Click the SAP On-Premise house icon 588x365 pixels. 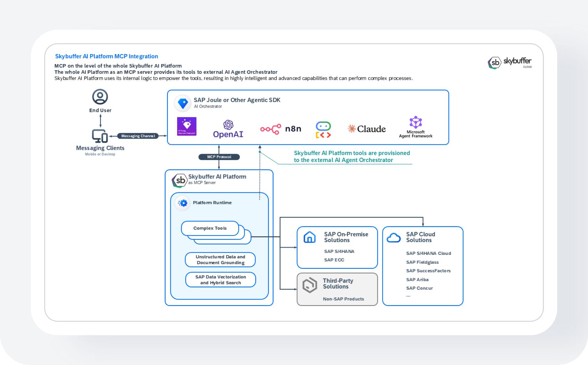point(309,237)
